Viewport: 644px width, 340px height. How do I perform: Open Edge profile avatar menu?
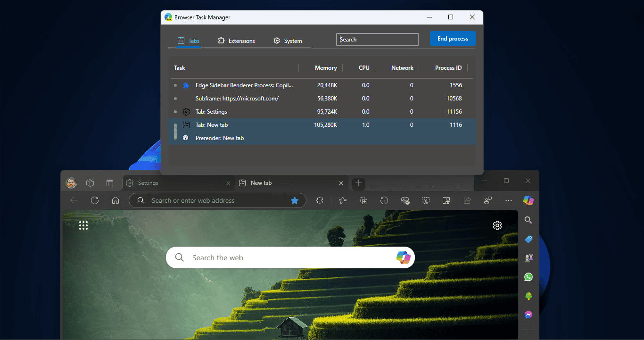[71, 183]
